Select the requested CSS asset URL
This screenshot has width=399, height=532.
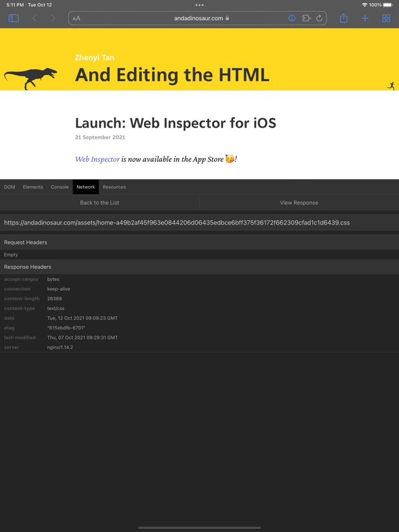[177, 223]
